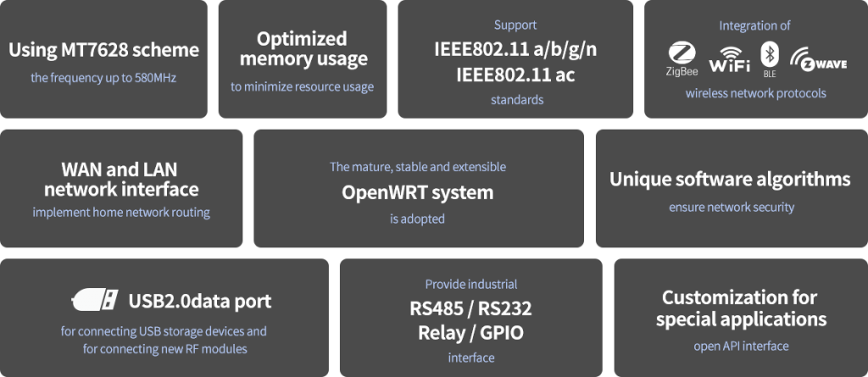Click the USB plug icon
868x377 pixels.
click(x=95, y=300)
